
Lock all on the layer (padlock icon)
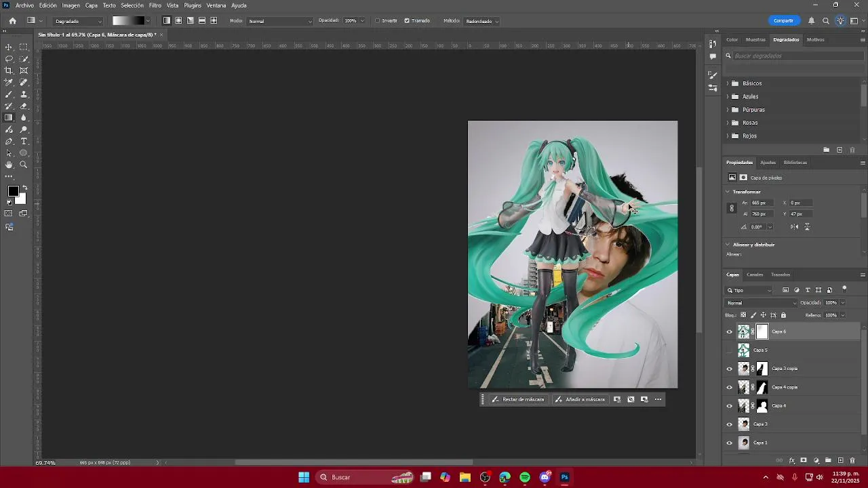click(783, 315)
